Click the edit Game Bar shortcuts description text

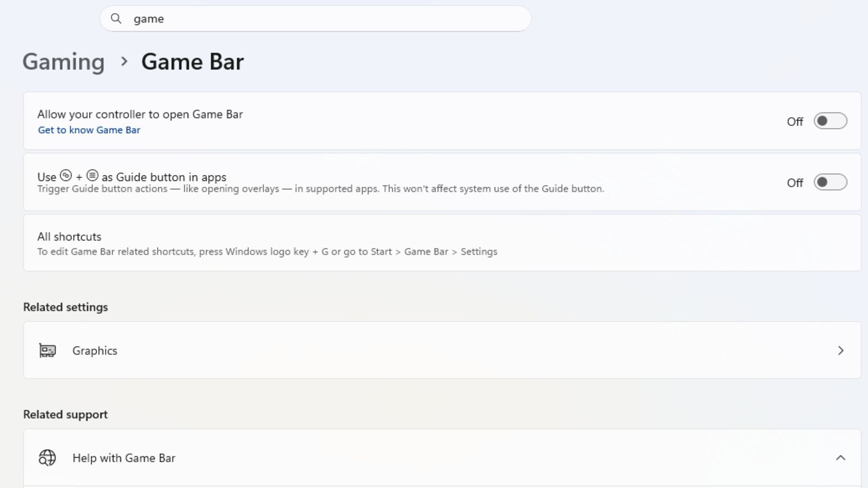(267, 252)
